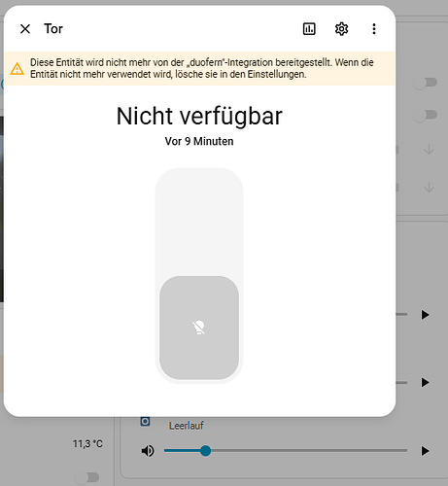Toggle the switch right of Nicht verfügbar heading

[x=426, y=115]
